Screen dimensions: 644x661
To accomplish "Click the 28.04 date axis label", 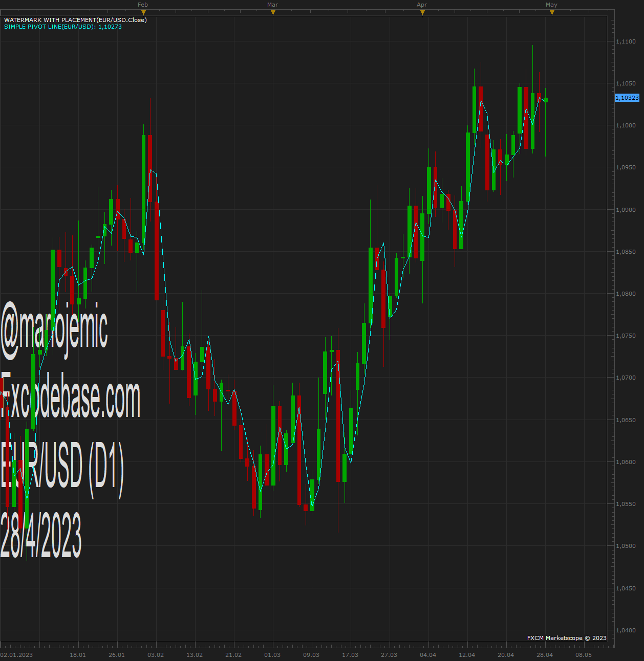I will tap(545, 655).
